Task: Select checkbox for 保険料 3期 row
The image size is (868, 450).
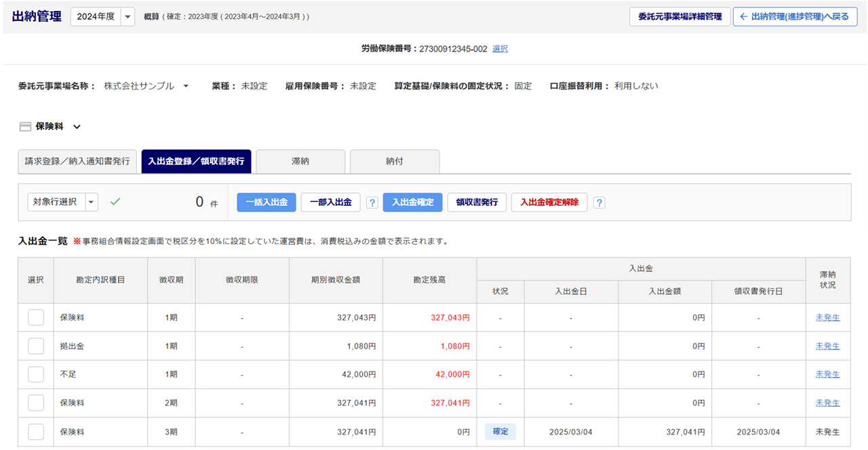Action: [36, 432]
